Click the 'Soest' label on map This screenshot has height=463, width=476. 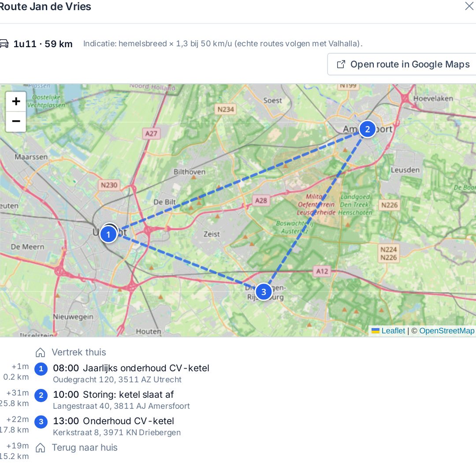pyautogui.click(x=273, y=101)
